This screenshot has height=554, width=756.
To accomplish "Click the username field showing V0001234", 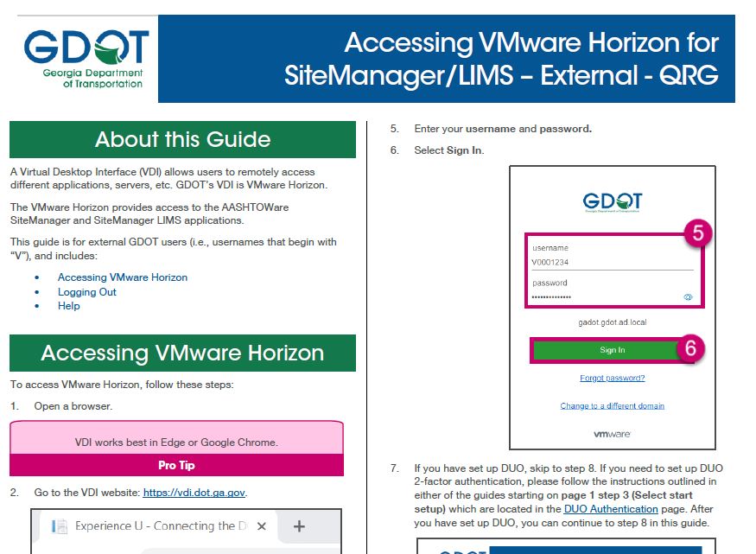I will click(613, 262).
